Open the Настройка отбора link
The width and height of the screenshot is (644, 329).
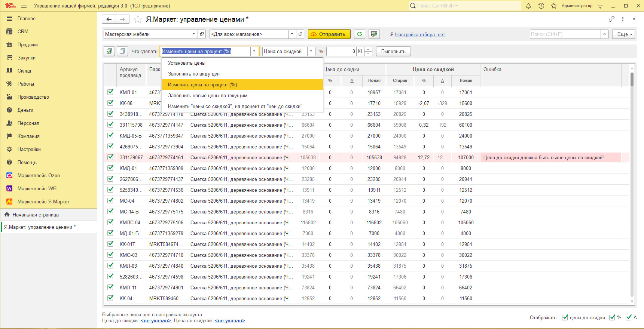click(x=420, y=34)
